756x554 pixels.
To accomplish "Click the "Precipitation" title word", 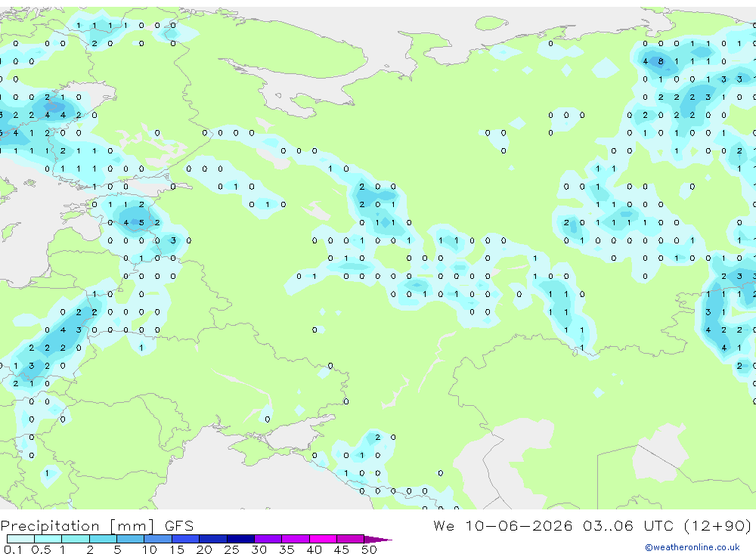I will 50,525.
